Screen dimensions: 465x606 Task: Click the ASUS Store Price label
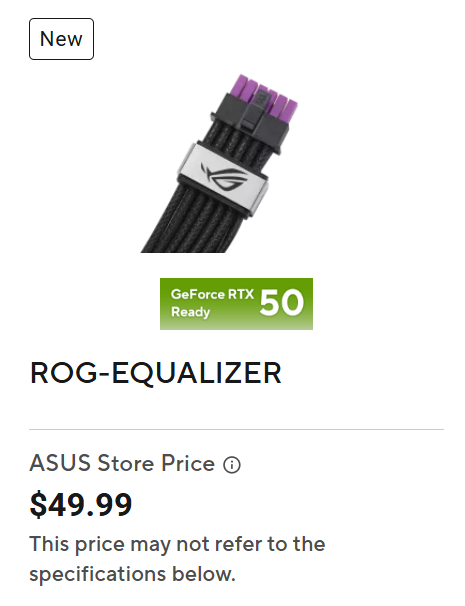click(122, 463)
